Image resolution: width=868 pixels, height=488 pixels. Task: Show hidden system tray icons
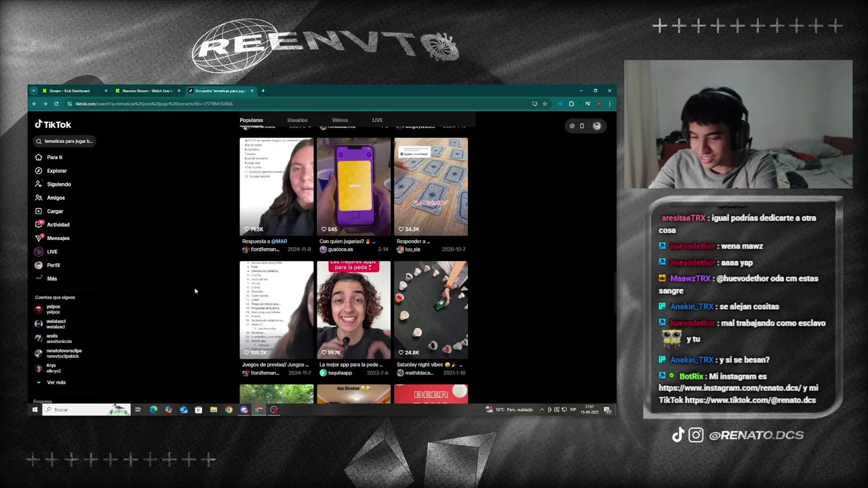[x=541, y=409]
